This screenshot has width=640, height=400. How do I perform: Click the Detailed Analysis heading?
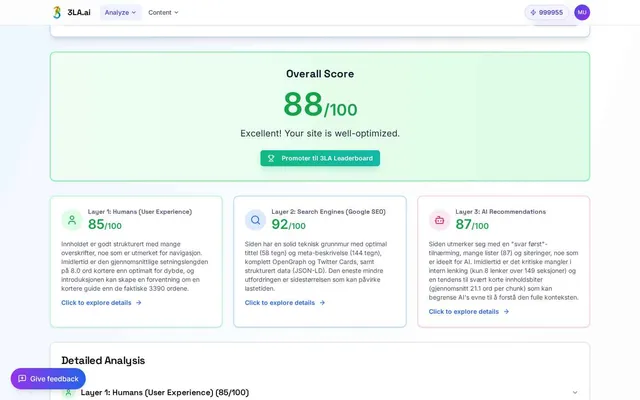pyautogui.click(x=103, y=360)
